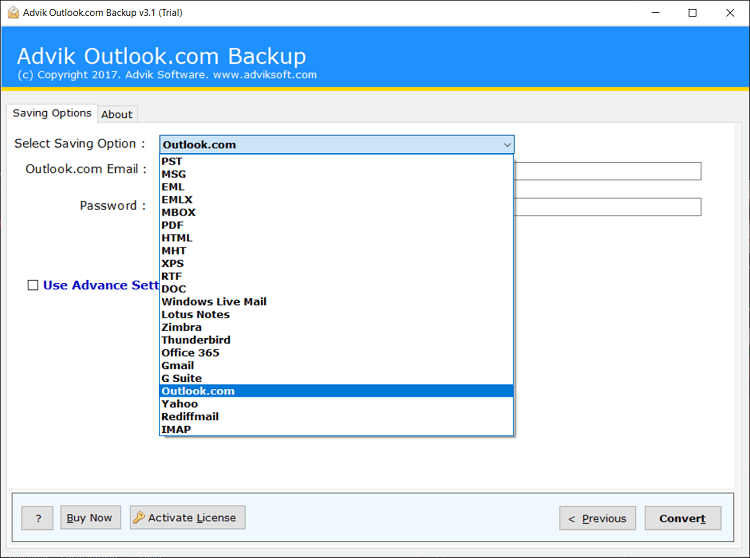The width and height of the screenshot is (750, 558).
Task: Select IMAP at the list bottom
Action: click(336, 429)
